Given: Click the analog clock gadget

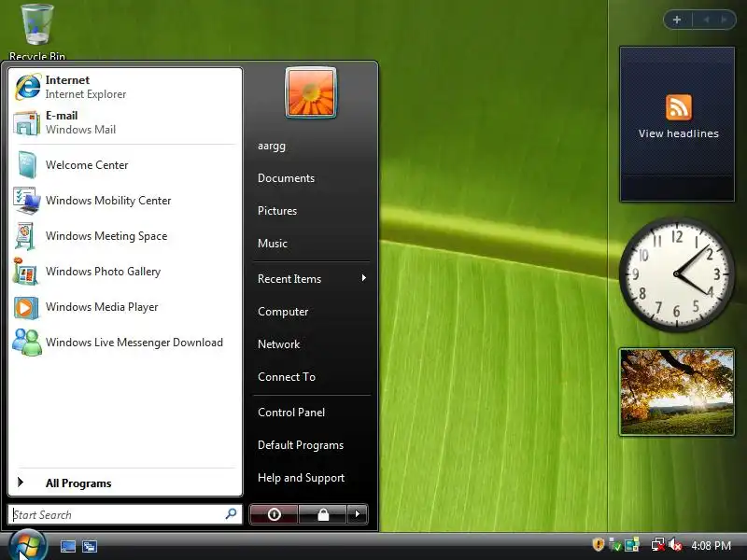Looking at the screenshot, I should click(676, 273).
